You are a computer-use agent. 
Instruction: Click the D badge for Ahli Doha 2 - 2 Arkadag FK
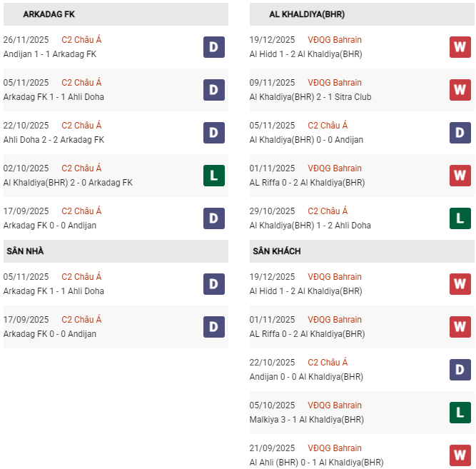coord(213,133)
